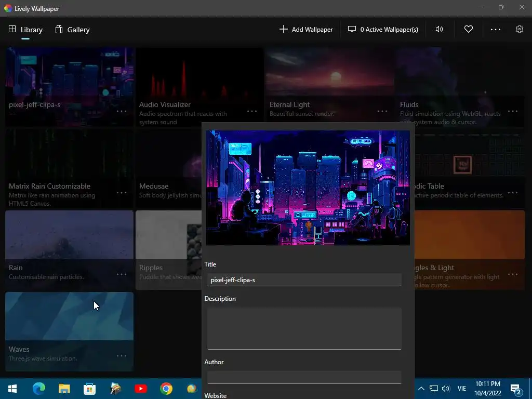The image size is (532, 399).
Task: Toggle the audio volume speaker icon
Action: 439,29
